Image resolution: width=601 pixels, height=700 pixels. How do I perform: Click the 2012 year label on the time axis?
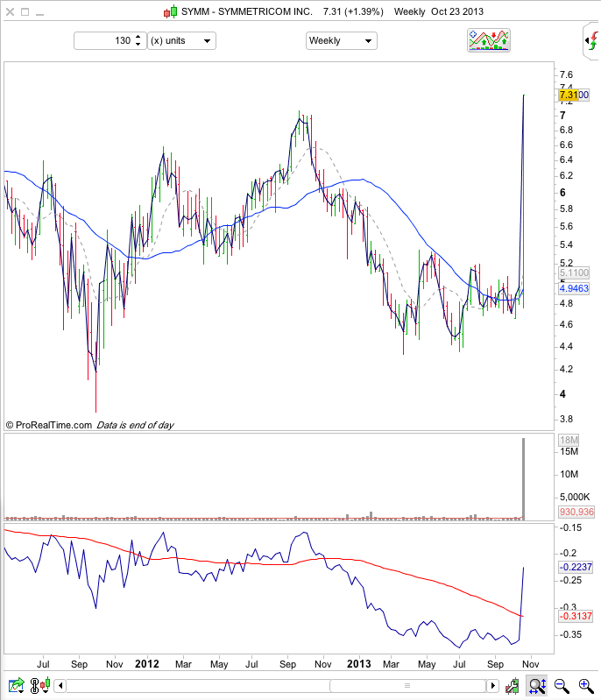click(x=147, y=664)
